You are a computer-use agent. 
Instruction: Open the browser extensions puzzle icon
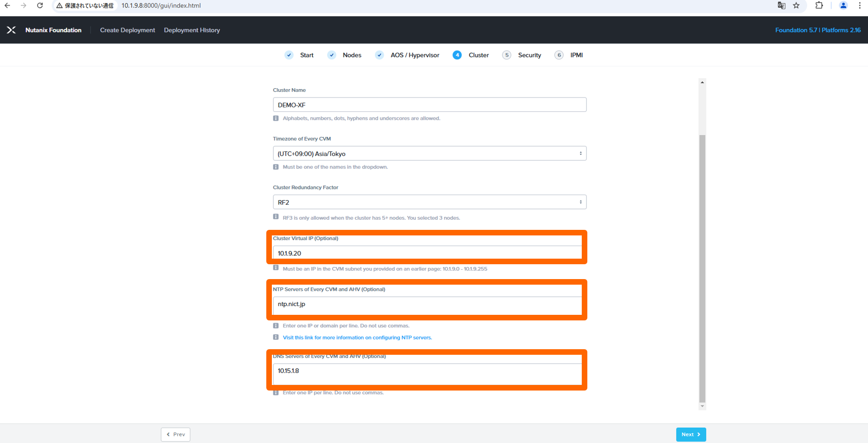coord(819,6)
